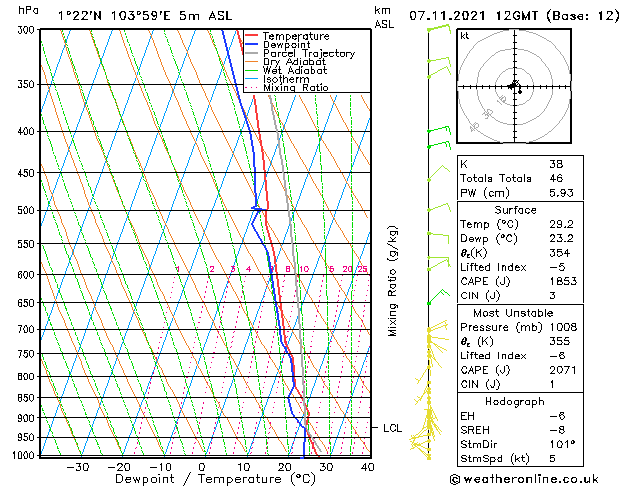Click the hodograph circular plot
Screen dimensions: 629x486
click(514, 88)
